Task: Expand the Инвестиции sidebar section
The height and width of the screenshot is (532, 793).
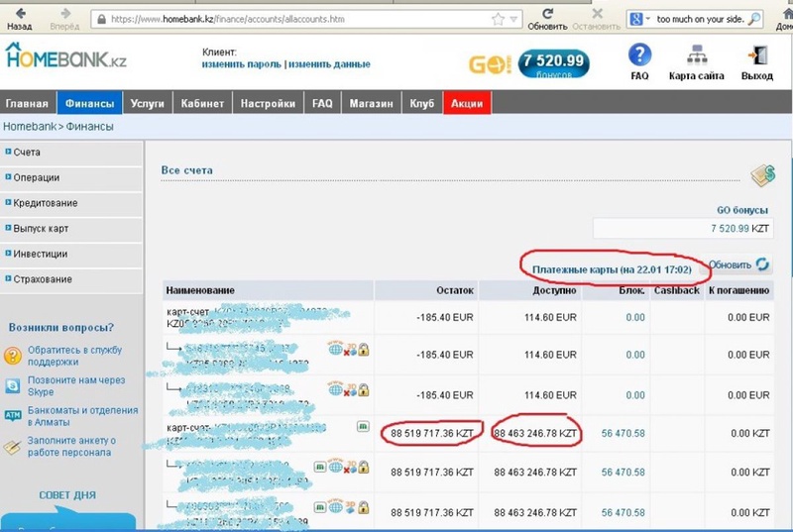Action: (x=41, y=254)
